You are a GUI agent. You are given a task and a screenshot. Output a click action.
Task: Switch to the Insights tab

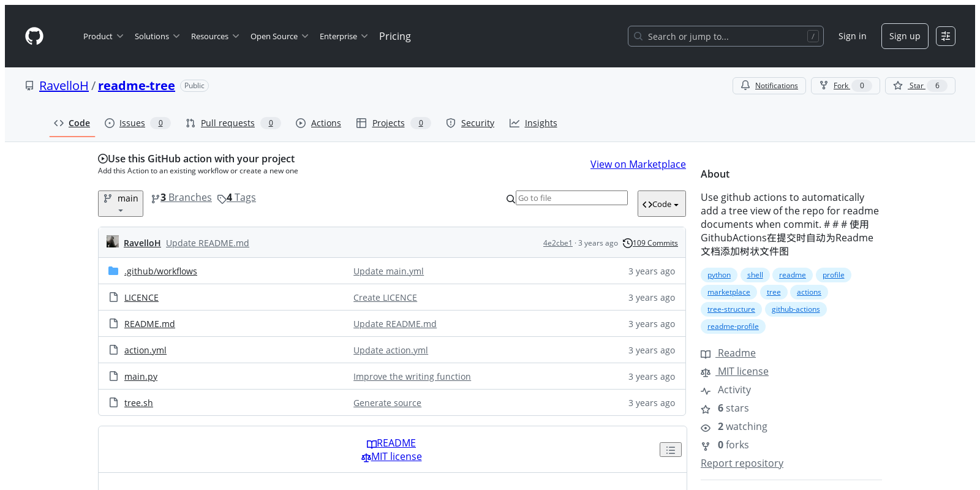533,123
